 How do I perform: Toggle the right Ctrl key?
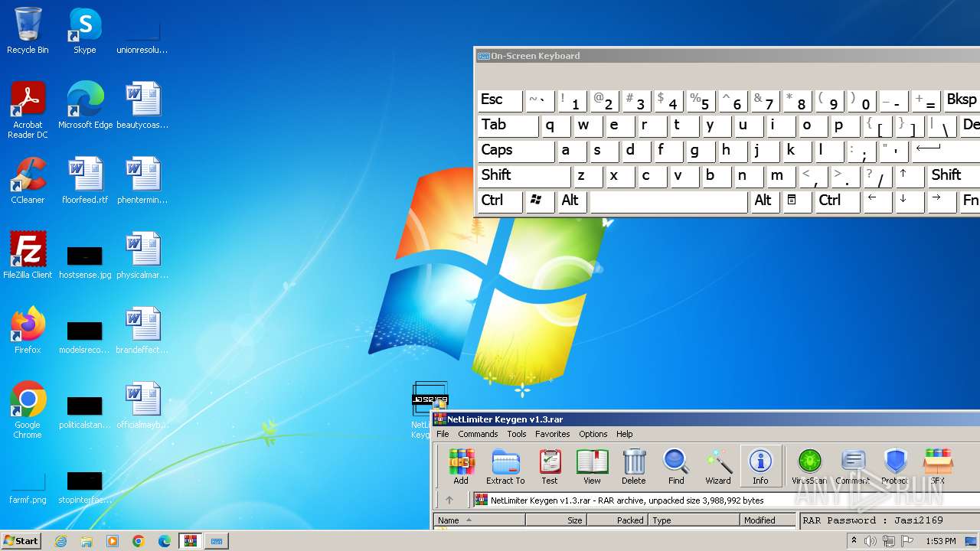(x=837, y=201)
